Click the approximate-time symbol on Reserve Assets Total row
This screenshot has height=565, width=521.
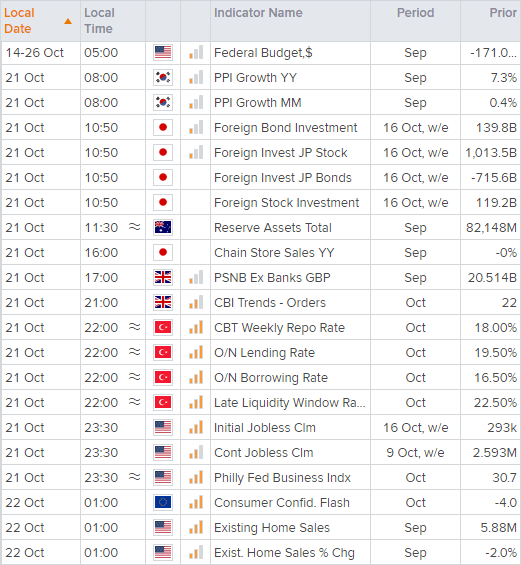(134, 227)
